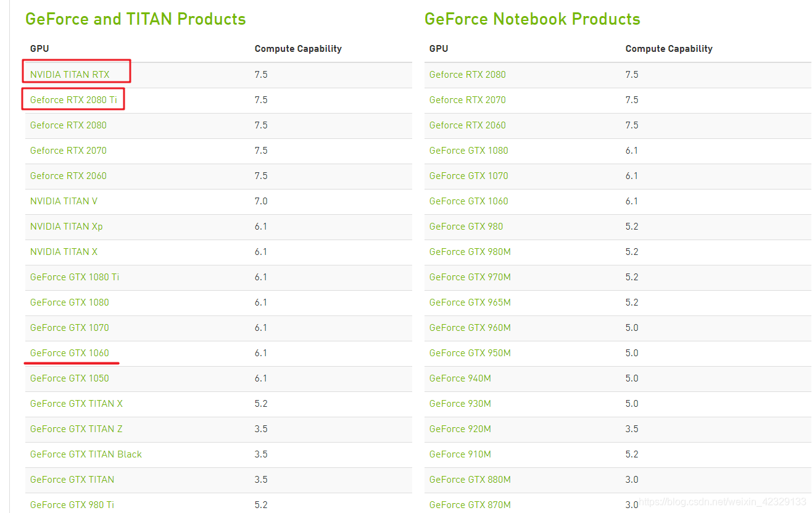
Task: Click the 5.0 value in GeForce 940M row
Action: click(x=632, y=378)
